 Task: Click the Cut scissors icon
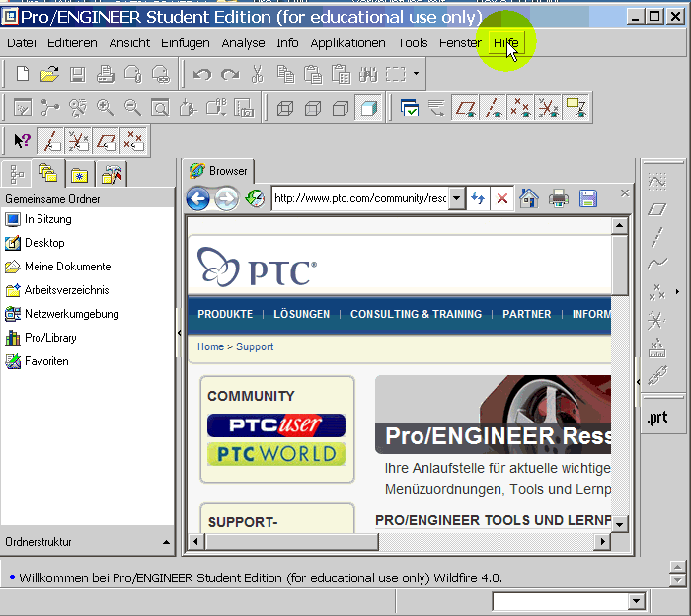point(258,74)
